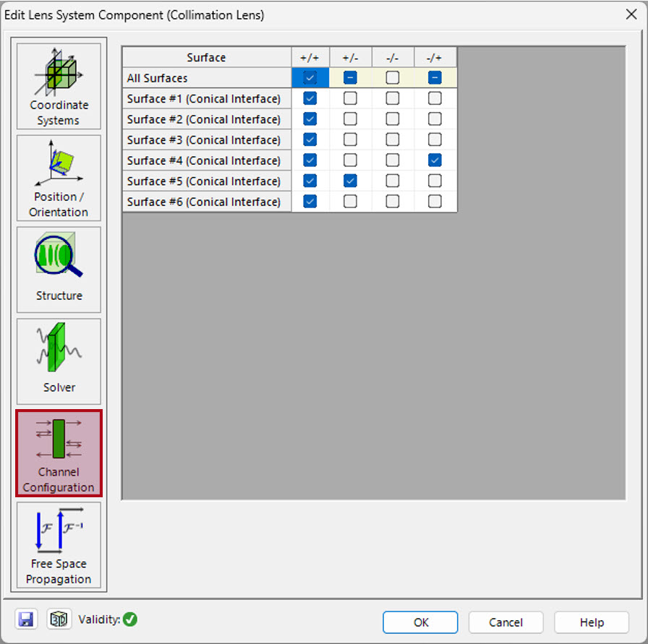Uncheck Surface #6 +/+ channel
The image size is (648, 644).
pos(310,202)
